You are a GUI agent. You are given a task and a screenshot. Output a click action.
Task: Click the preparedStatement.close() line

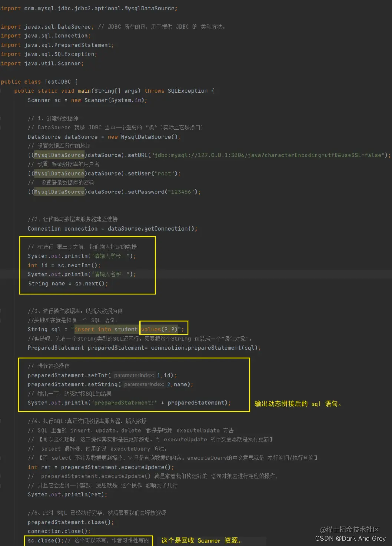(x=71, y=522)
